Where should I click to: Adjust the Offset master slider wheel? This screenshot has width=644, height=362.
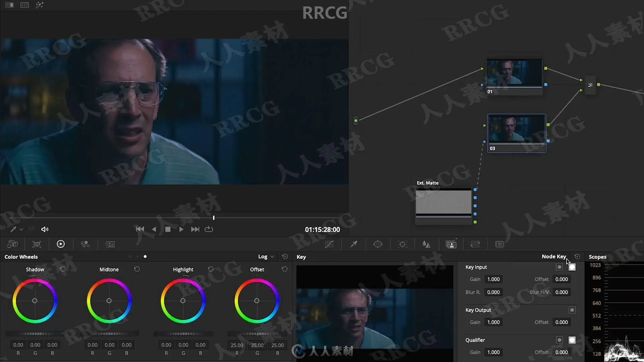tap(257, 334)
